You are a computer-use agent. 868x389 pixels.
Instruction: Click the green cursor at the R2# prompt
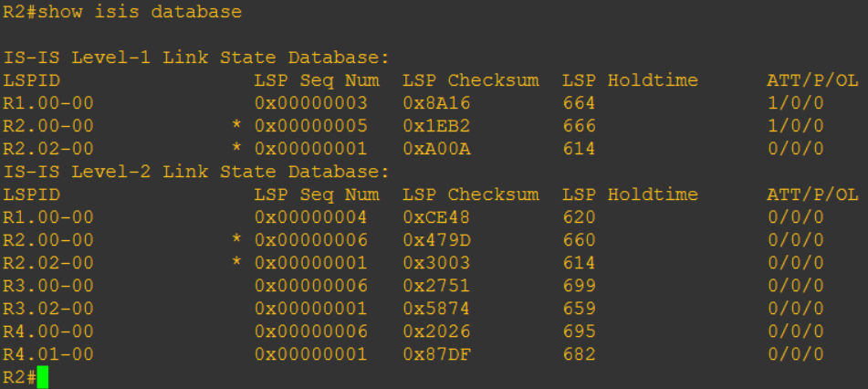(x=43, y=377)
